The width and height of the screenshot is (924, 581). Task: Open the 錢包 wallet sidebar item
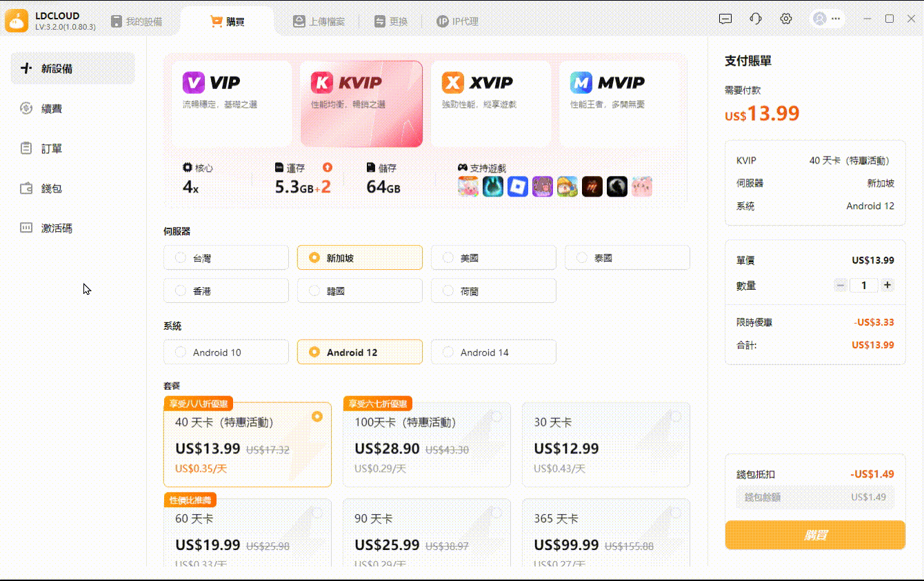point(52,188)
